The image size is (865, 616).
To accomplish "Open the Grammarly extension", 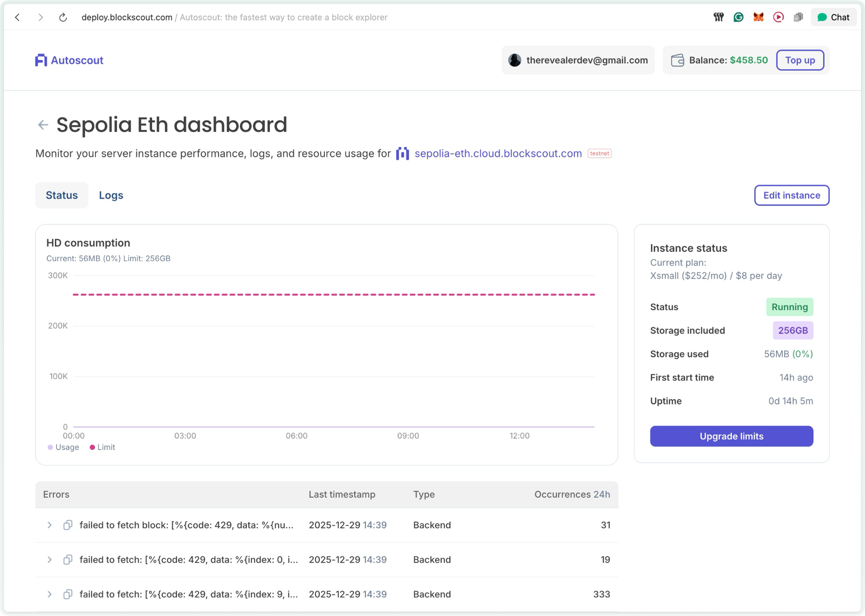I will coord(739,17).
